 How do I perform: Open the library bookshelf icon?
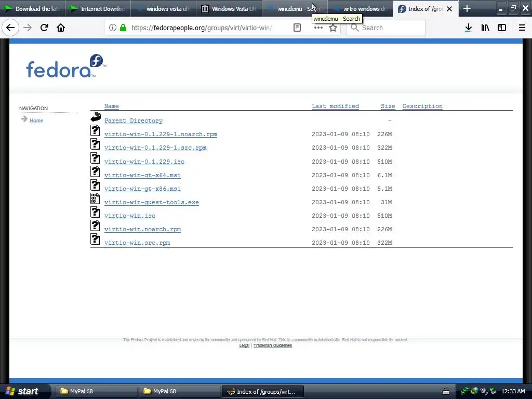pos(485,28)
